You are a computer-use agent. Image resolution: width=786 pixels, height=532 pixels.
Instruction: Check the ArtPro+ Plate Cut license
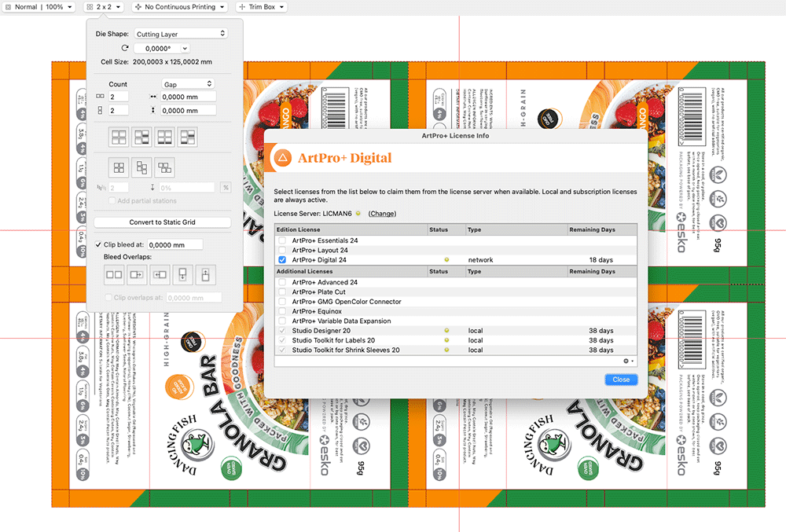(282, 292)
